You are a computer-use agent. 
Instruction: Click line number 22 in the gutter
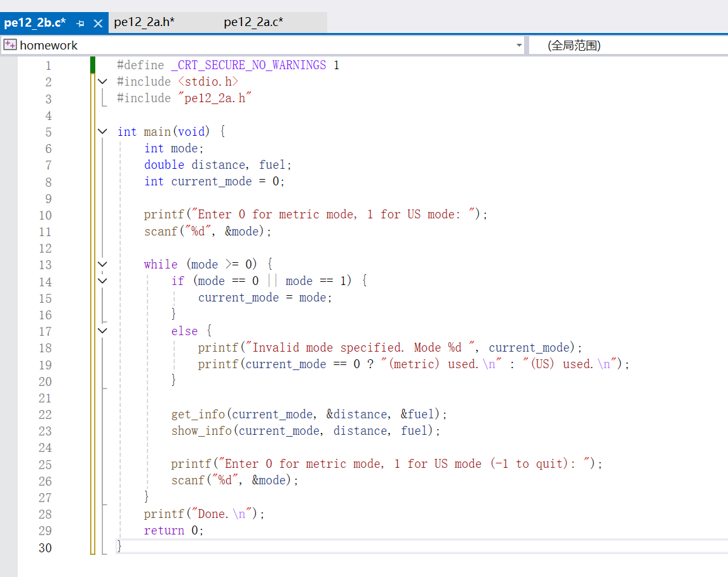[45, 415]
